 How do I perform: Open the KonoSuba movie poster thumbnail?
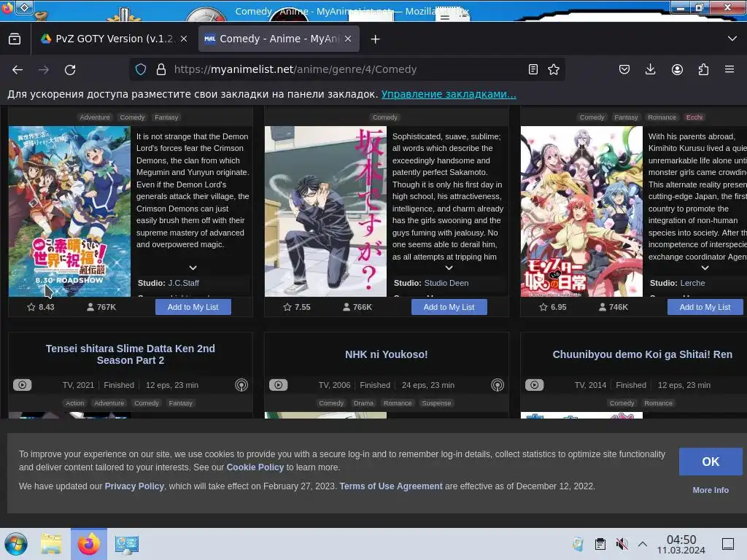[x=69, y=211]
